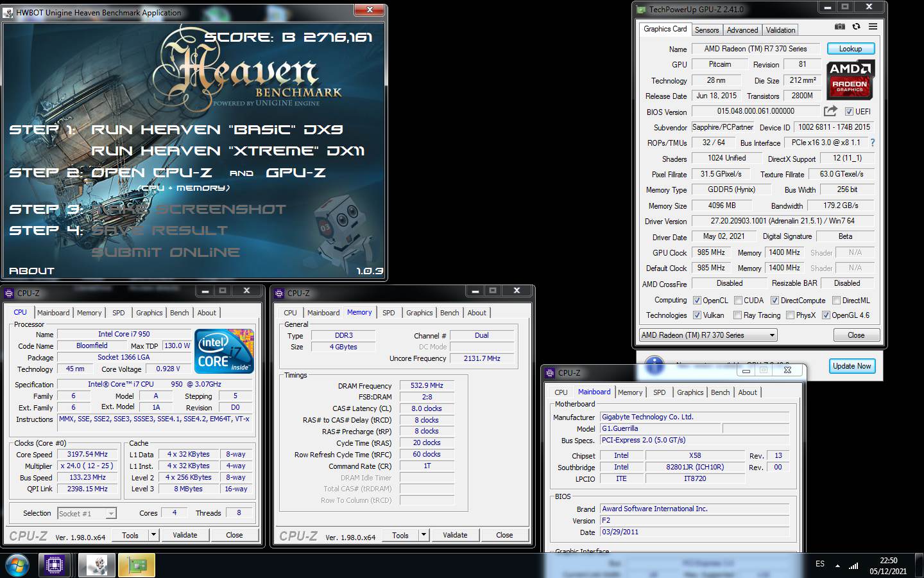This screenshot has height=578, width=924.
Task: Click the BIOS export share icon
Action: point(830,111)
